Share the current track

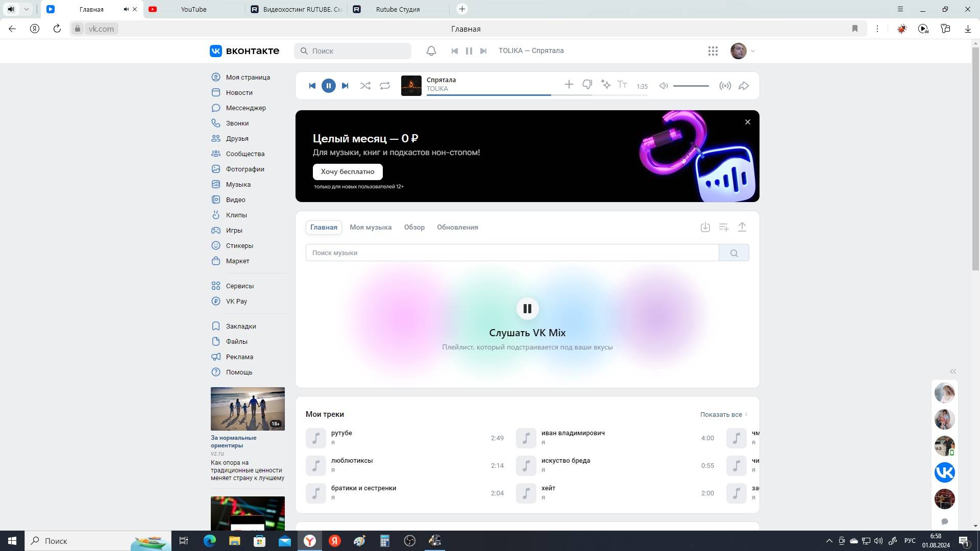744,86
